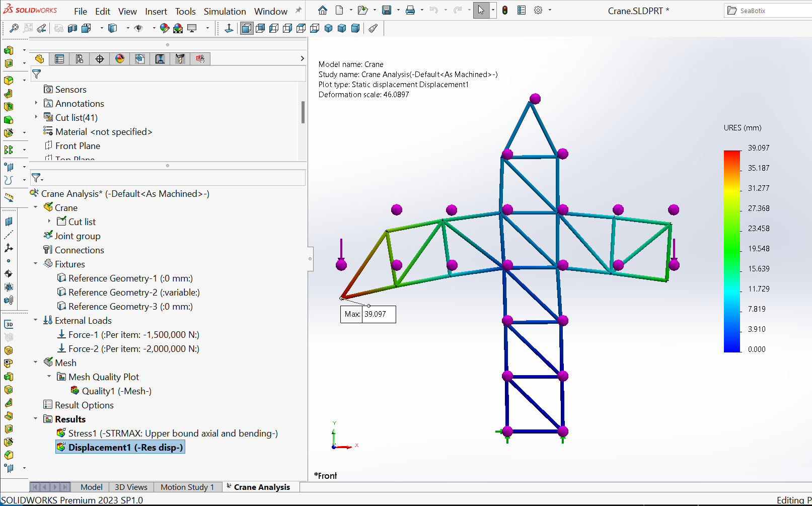Select Quality1 (-Mesh-) plot
This screenshot has width=812, height=506.
click(x=111, y=391)
